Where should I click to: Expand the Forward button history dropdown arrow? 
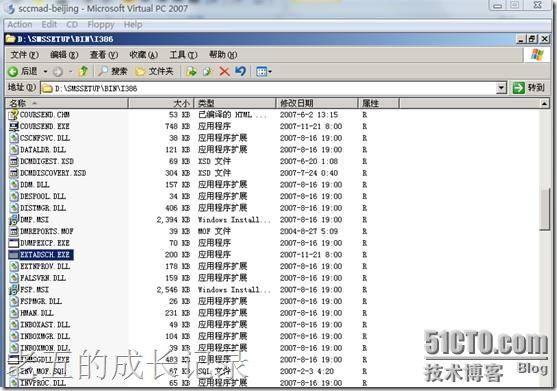pos(70,72)
